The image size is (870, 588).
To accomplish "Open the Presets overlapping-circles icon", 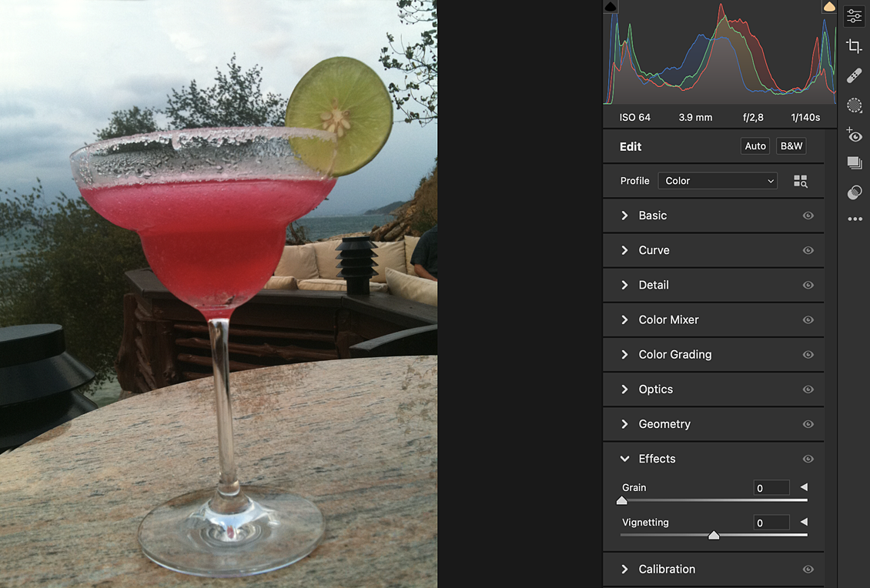I will coord(855,192).
